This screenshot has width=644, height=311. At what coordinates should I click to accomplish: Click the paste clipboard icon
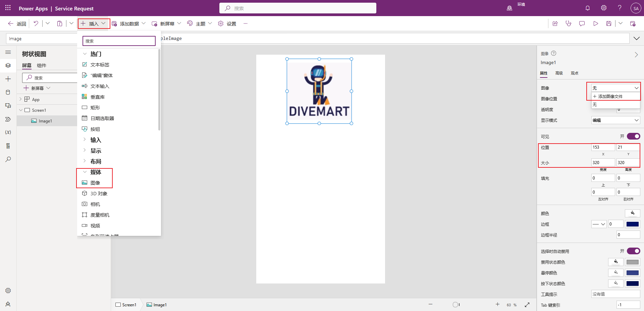(x=60, y=23)
